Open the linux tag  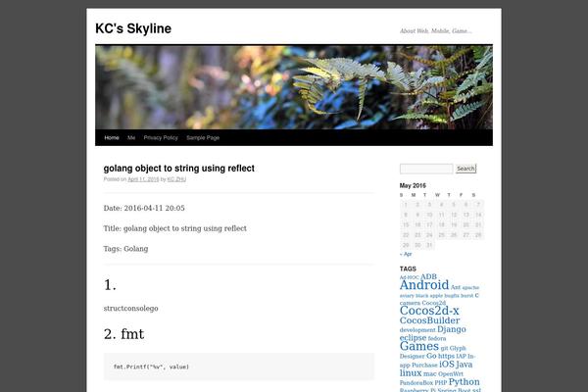click(411, 372)
